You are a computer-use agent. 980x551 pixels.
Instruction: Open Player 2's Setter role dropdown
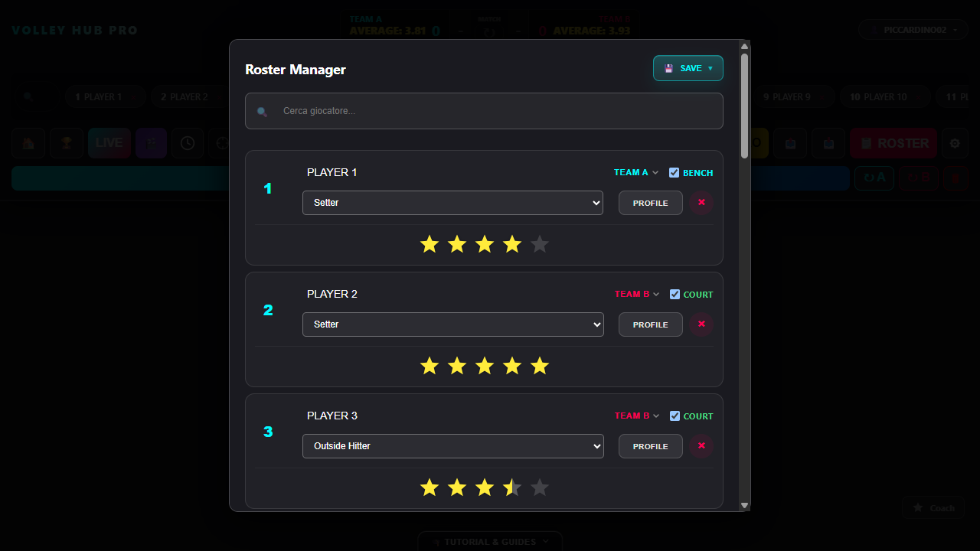tap(453, 324)
